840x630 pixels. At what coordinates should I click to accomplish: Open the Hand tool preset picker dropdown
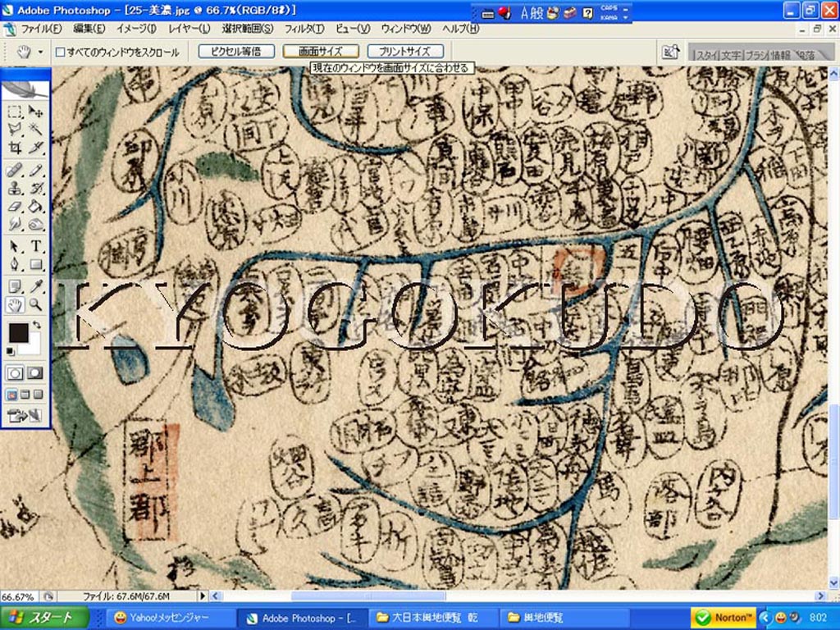tap(40, 52)
